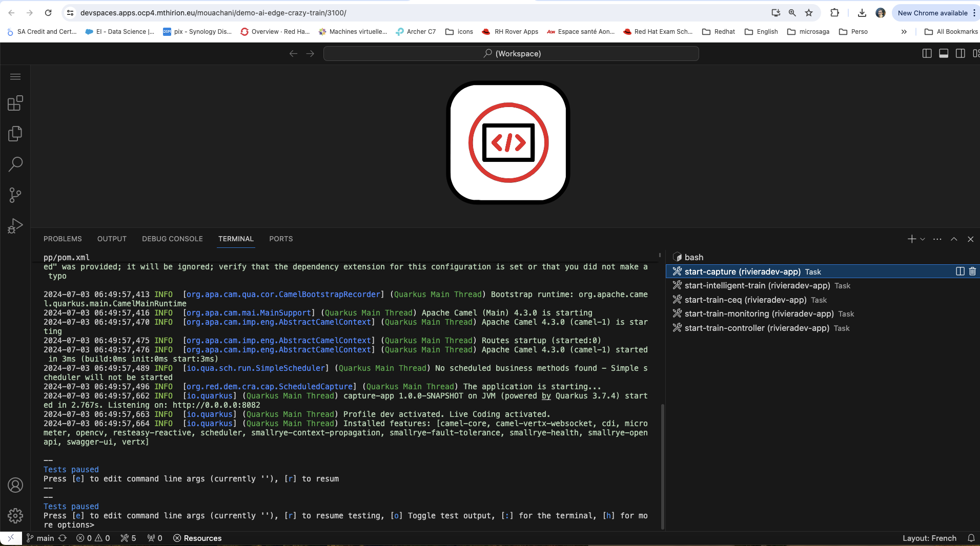Open the Source Control view
980x546 pixels.
pos(15,195)
